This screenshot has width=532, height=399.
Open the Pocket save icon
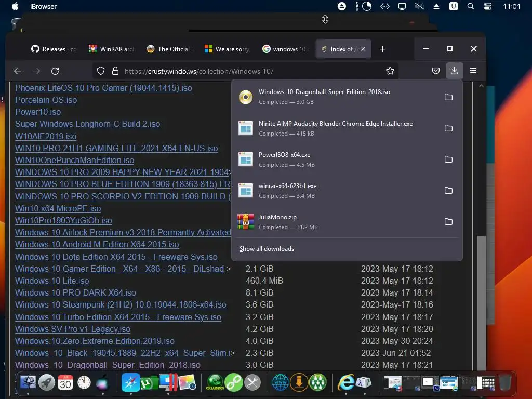click(436, 71)
